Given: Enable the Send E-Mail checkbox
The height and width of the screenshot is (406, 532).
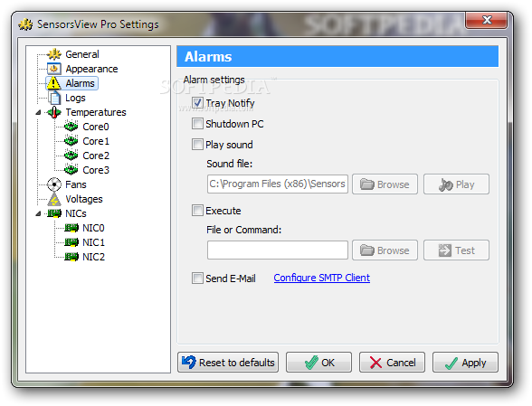Looking at the screenshot, I should tap(197, 279).
